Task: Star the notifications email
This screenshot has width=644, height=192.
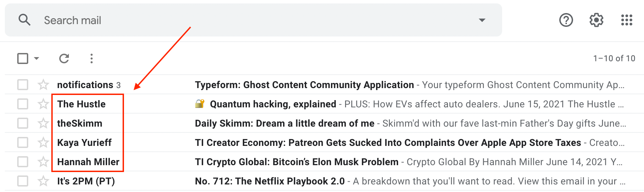Action: tap(43, 85)
